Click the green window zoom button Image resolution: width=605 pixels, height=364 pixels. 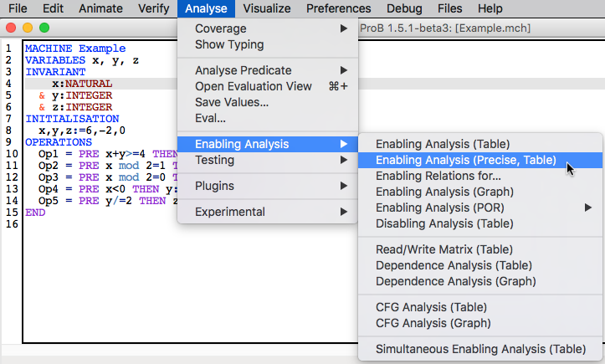coord(44,28)
